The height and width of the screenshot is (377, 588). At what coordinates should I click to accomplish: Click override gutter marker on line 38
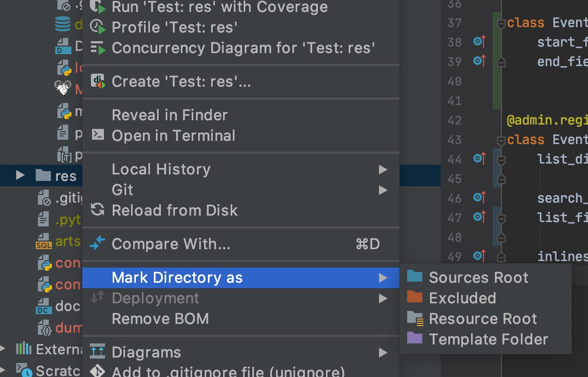479,41
